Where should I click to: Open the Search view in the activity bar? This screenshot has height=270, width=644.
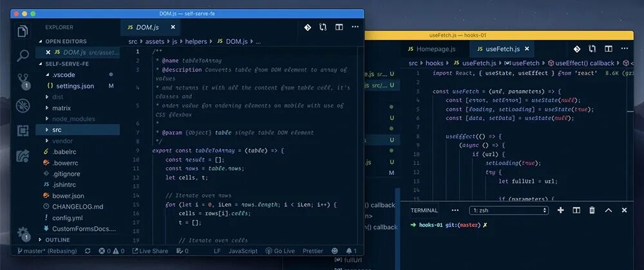tap(23, 55)
